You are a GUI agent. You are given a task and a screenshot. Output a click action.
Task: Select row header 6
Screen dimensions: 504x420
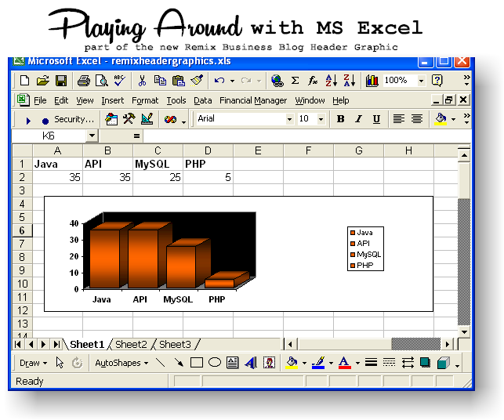tap(22, 230)
